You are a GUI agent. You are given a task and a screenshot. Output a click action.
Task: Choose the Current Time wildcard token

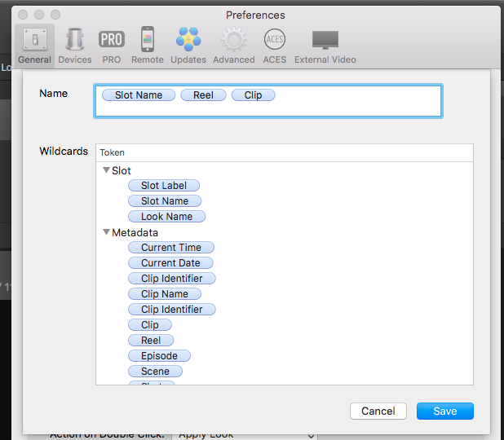pyautogui.click(x=170, y=248)
